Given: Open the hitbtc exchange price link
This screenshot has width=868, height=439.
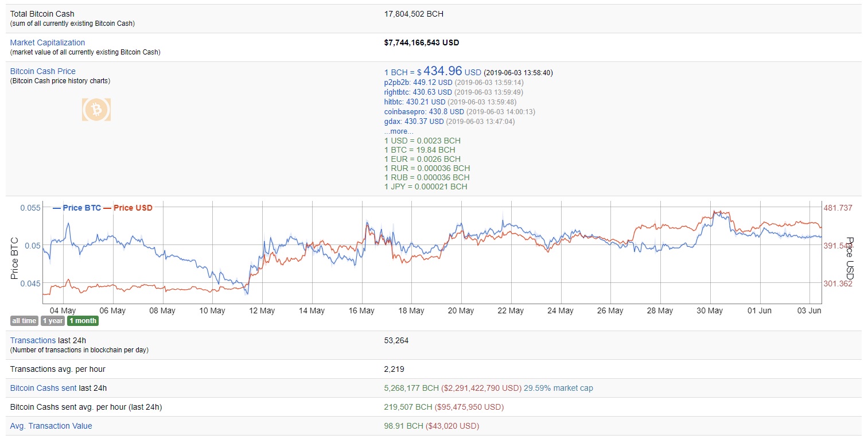Looking at the screenshot, I should coord(415,102).
